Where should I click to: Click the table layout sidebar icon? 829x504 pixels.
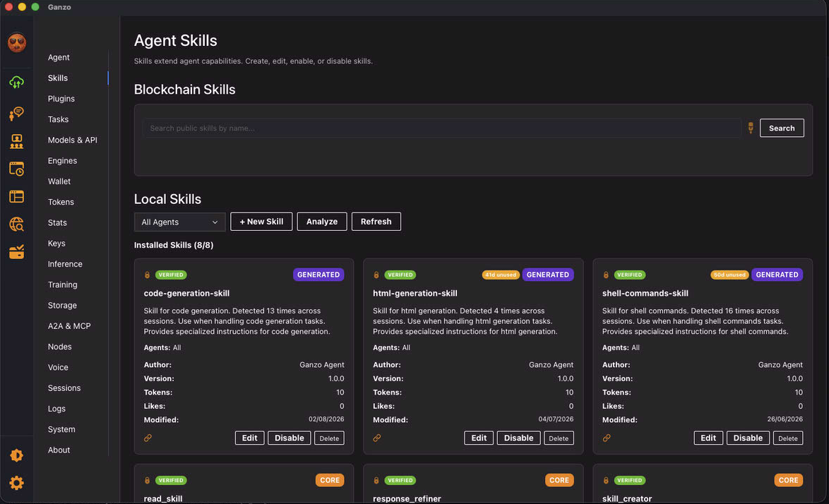[16, 196]
